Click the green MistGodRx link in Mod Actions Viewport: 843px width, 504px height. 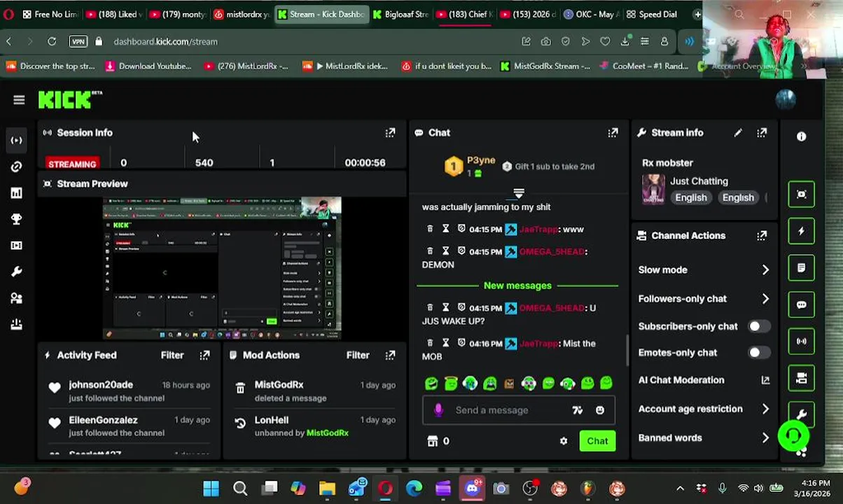(328, 433)
